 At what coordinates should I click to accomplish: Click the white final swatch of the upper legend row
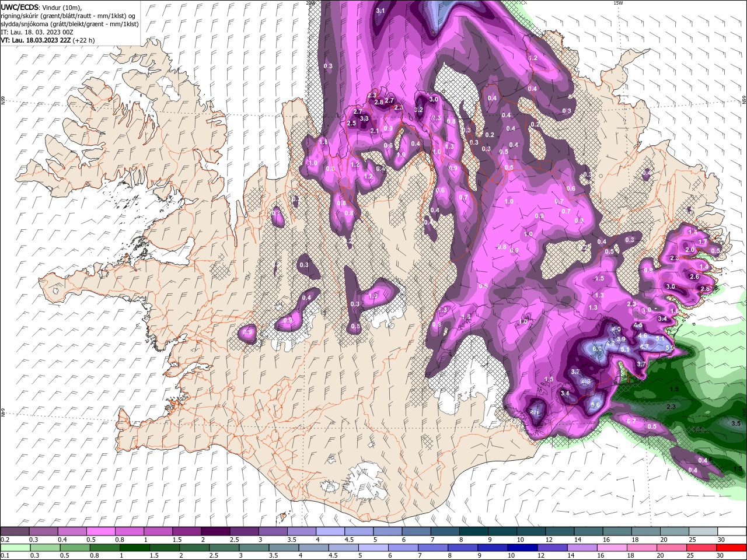pos(731,531)
